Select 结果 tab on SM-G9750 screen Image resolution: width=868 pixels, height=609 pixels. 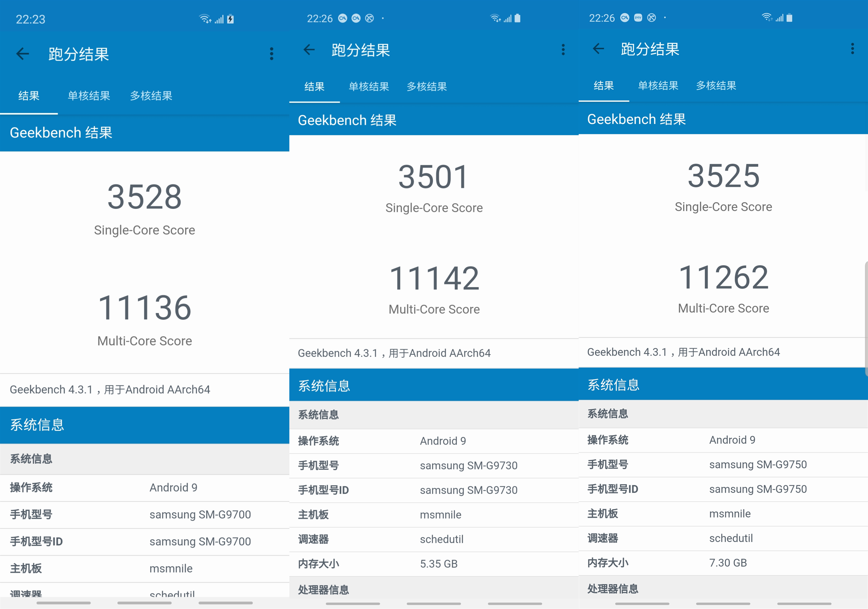click(x=604, y=86)
